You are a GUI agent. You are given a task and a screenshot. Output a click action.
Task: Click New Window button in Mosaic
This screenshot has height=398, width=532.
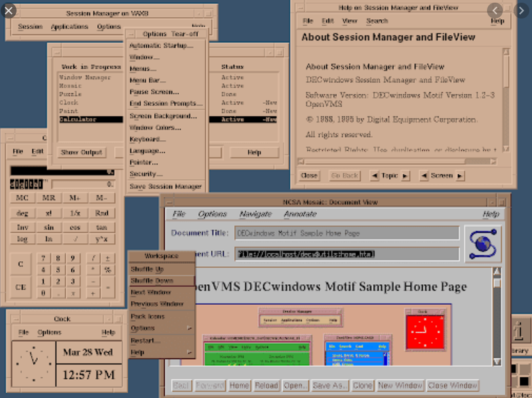pyautogui.click(x=400, y=386)
